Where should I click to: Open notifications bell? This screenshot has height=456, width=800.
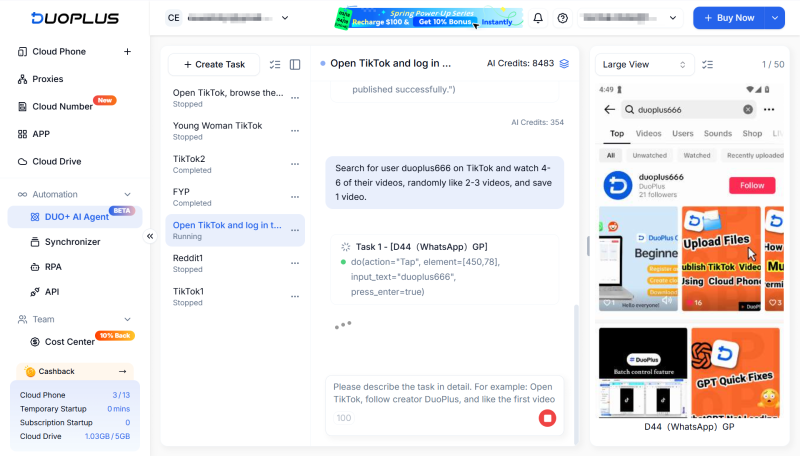pyautogui.click(x=538, y=18)
